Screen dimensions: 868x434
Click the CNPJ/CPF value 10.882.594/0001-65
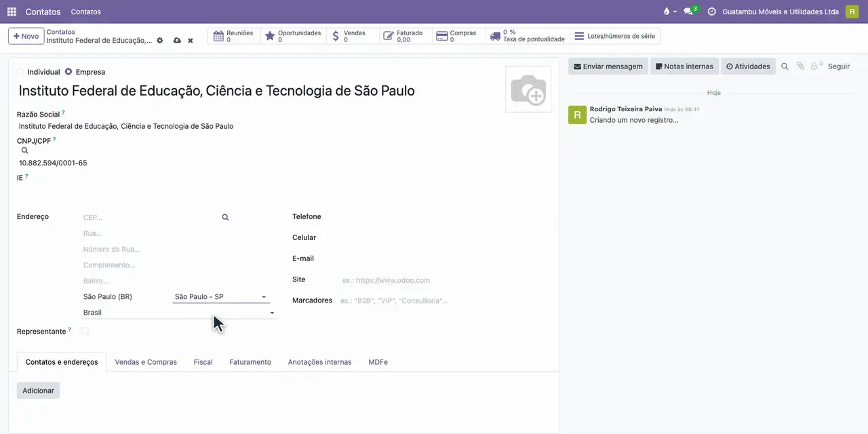(53, 163)
